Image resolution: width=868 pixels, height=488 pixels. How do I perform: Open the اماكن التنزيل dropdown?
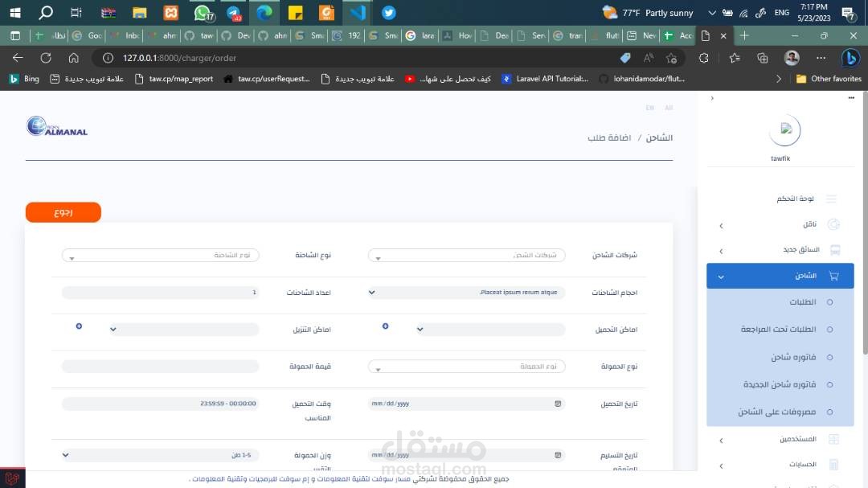183,330
